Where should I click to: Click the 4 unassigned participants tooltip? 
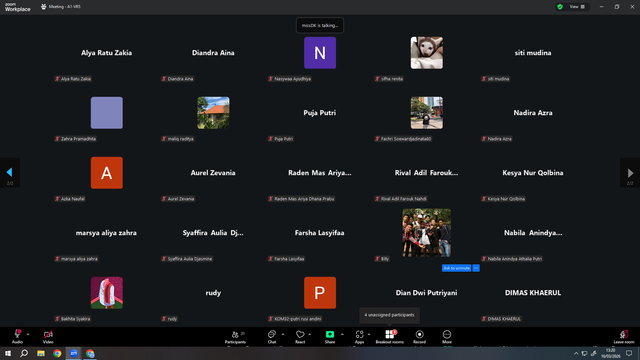[x=389, y=315]
